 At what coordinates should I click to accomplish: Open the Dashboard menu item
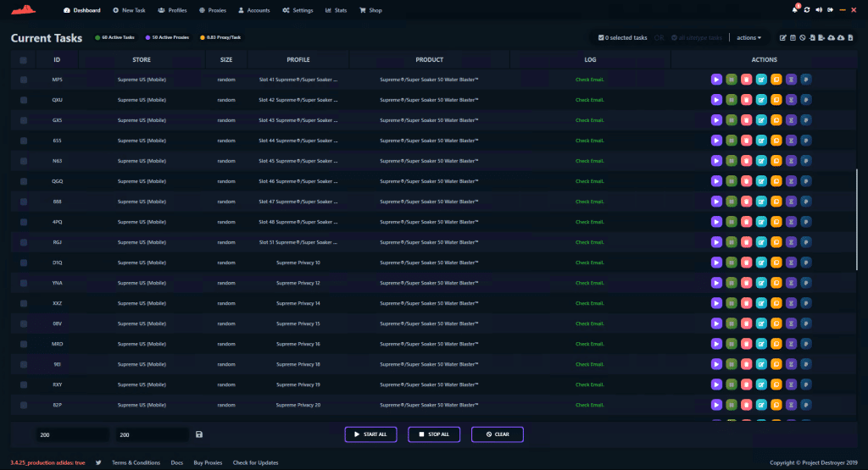point(82,10)
